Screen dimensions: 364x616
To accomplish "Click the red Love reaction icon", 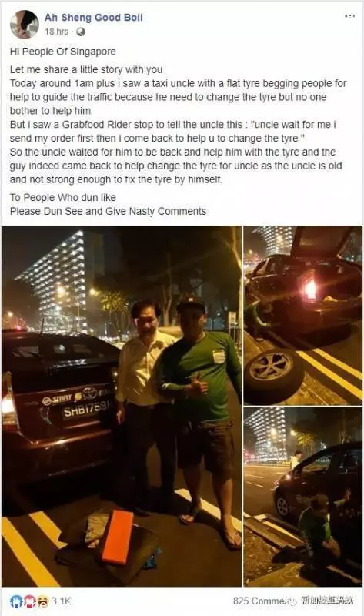I will tap(29, 601).
